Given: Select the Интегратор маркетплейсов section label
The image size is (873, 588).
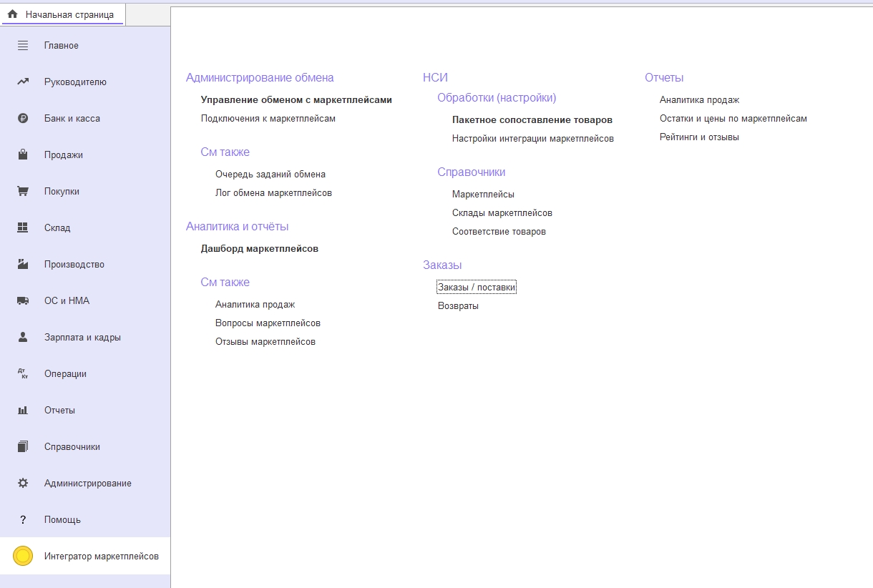Looking at the screenshot, I should 102,557.
